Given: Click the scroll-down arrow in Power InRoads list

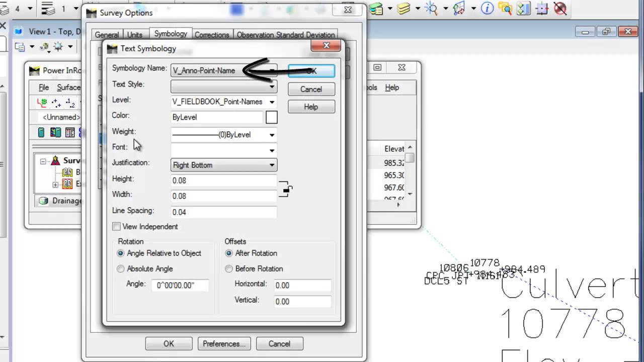Looking at the screenshot, I should point(410,194).
